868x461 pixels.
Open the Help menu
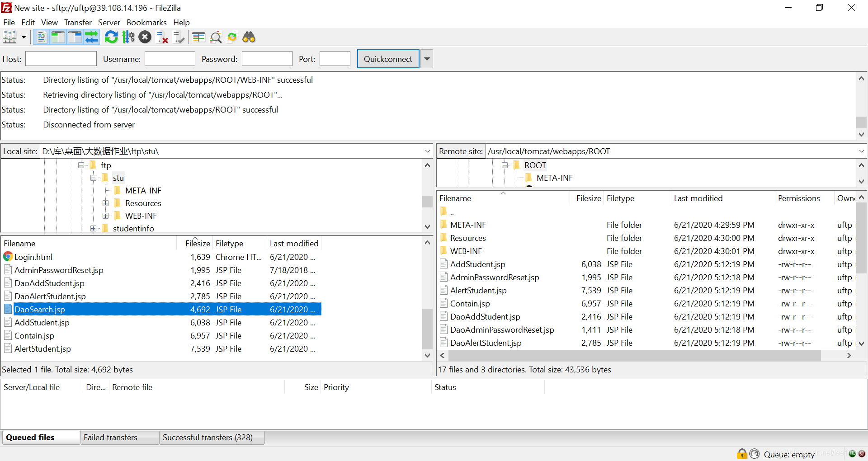[181, 22]
